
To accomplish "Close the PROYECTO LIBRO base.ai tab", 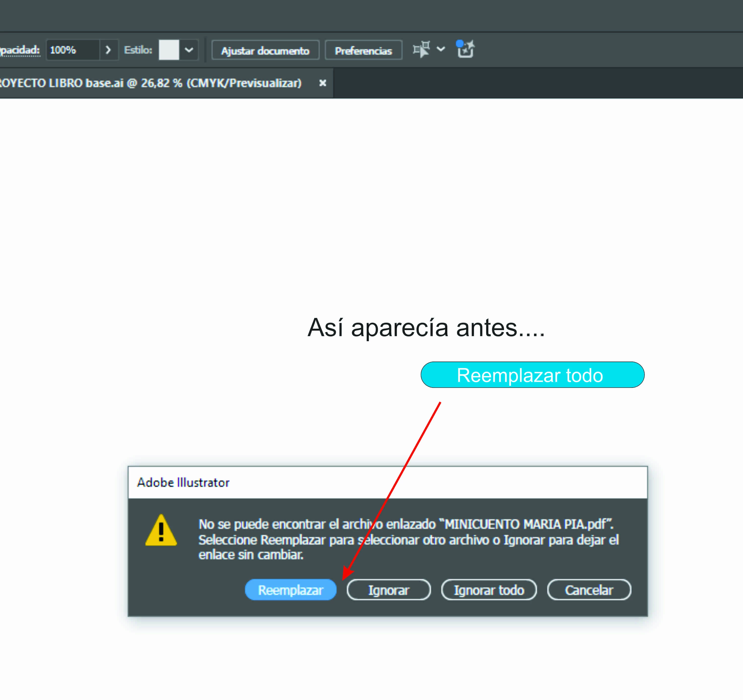I will pyautogui.click(x=323, y=83).
